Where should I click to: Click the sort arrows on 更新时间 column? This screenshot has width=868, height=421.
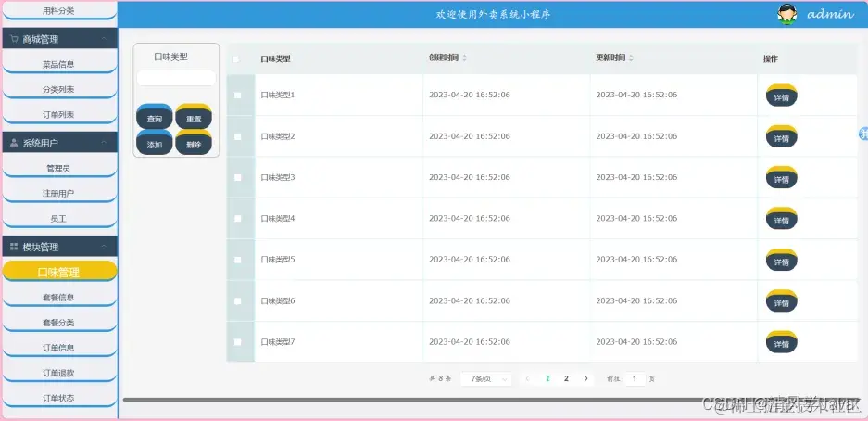pyautogui.click(x=631, y=58)
